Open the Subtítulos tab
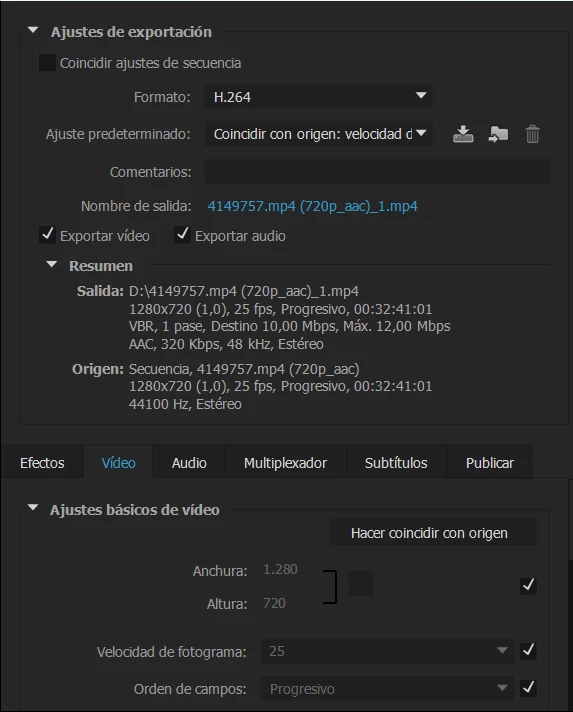Viewport: 573px width, 712px height. point(396,463)
